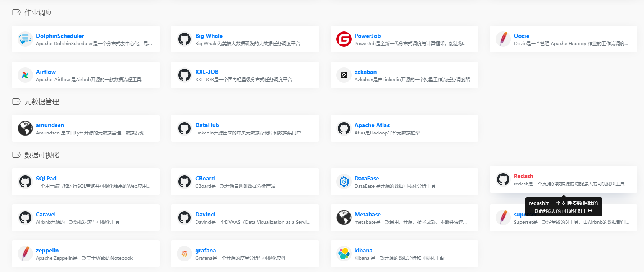This screenshot has height=272, width=644.
Task: Click the Apache Atlas GitHub icon
Action: [x=344, y=128]
